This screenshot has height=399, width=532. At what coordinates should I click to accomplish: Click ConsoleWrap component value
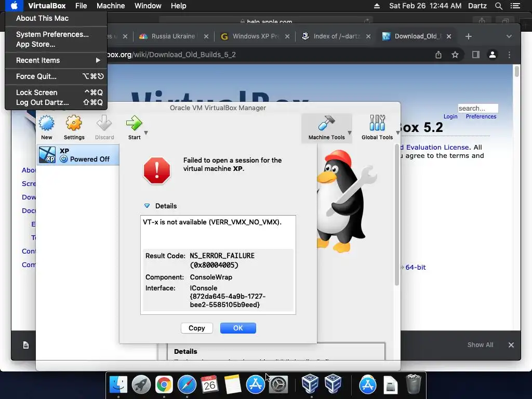[x=211, y=277]
